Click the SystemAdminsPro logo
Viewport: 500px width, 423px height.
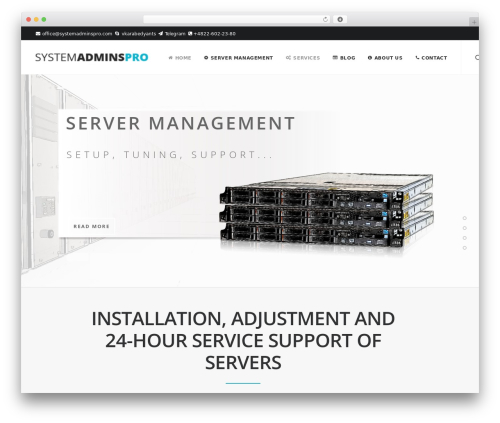pos(92,57)
